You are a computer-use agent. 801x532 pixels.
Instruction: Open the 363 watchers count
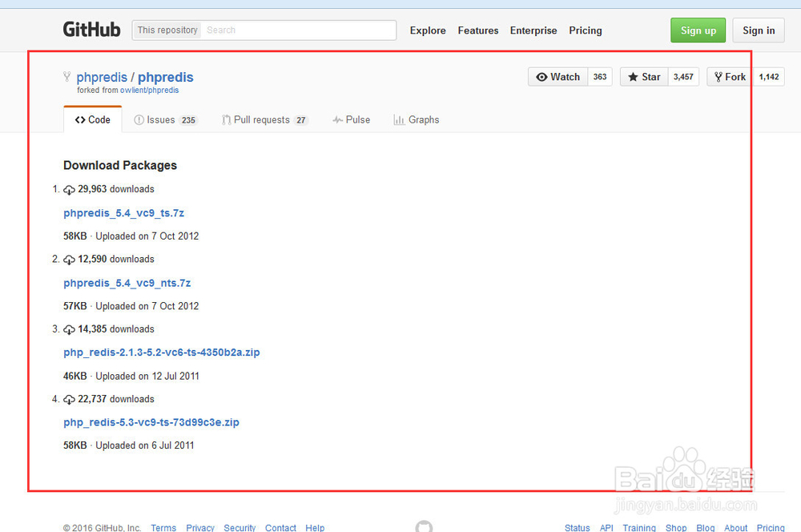pyautogui.click(x=600, y=77)
